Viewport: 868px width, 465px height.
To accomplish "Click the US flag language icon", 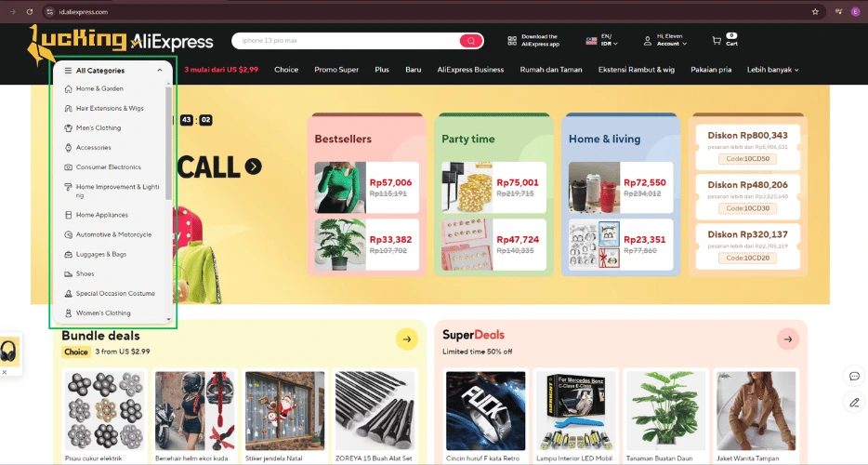I will [591, 41].
